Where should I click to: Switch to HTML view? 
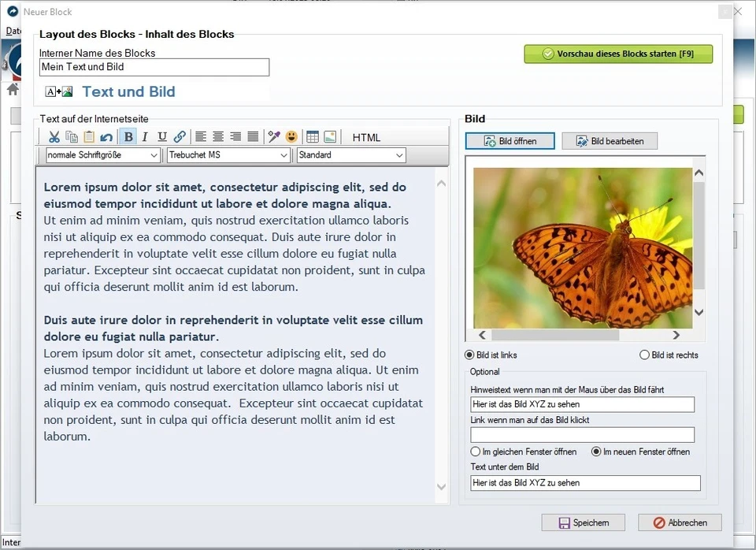pos(366,136)
